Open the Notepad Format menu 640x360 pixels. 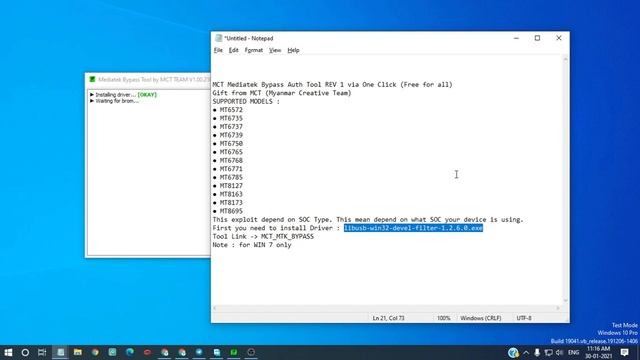tap(253, 50)
